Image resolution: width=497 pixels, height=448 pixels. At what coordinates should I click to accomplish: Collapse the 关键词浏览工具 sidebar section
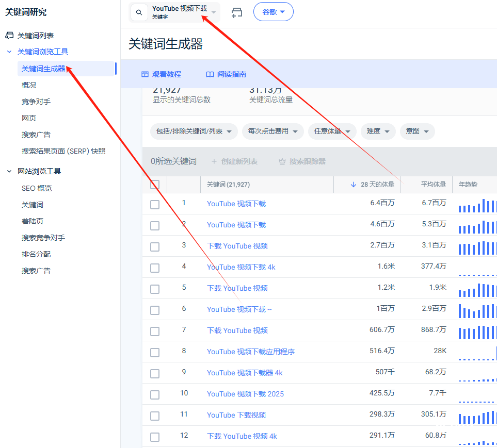(9, 52)
